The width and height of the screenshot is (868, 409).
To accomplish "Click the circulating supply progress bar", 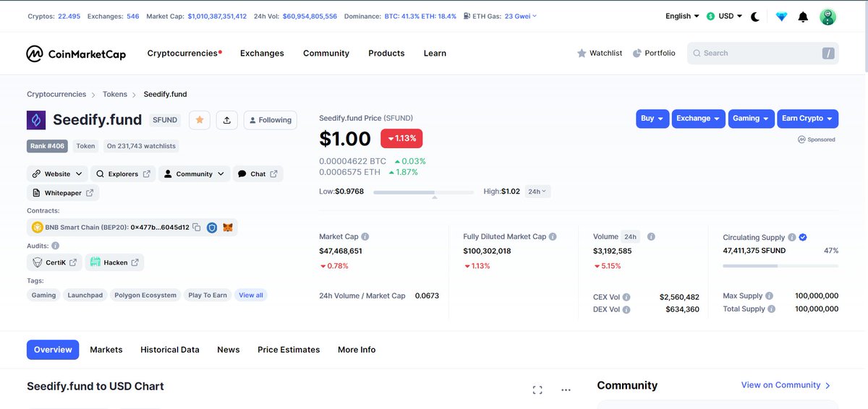I will (780, 266).
